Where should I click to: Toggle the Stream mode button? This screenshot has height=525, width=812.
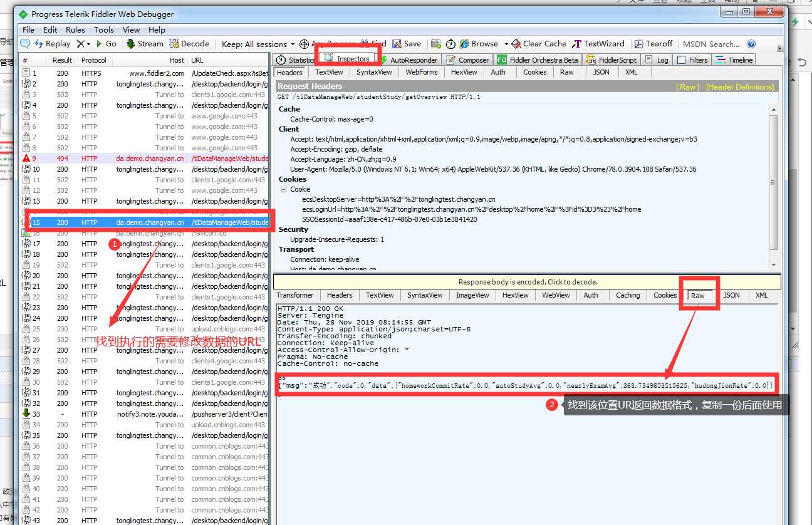[x=145, y=44]
